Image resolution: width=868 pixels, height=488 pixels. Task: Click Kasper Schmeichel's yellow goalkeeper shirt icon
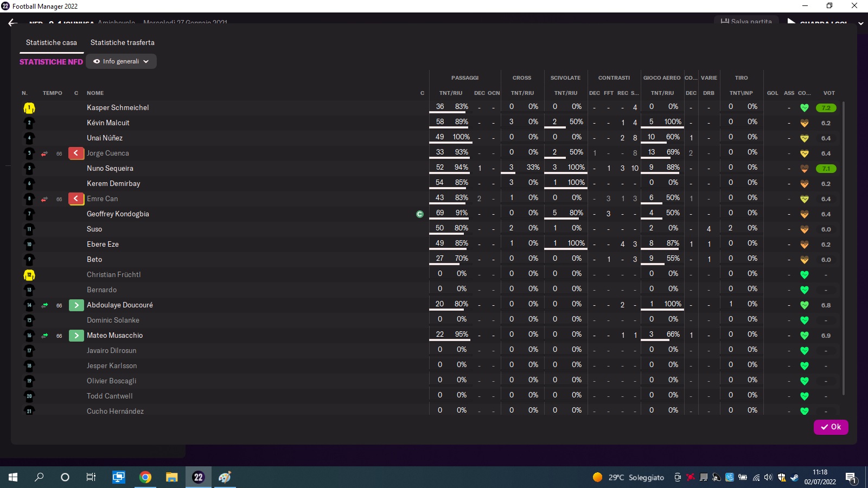[x=29, y=108]
